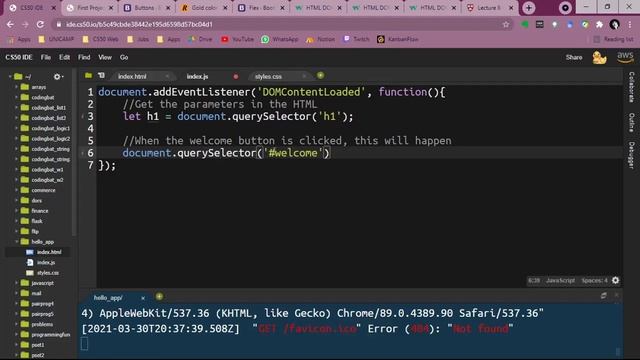Click the AWS logo icon
Screen dimensions: 640x360
625,57
